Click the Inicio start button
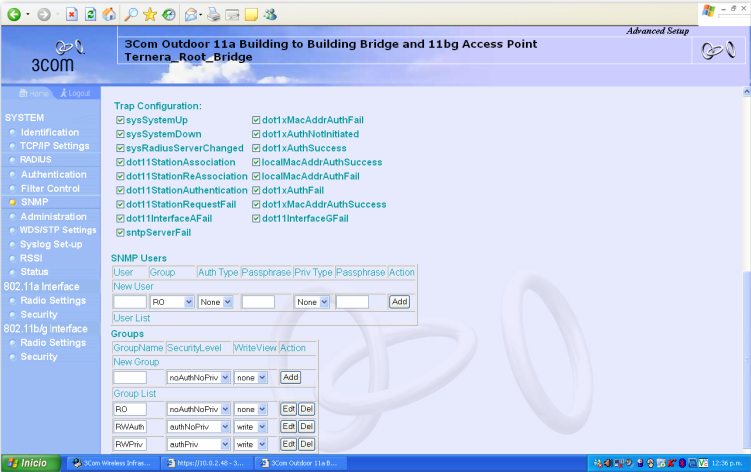Viewport: 751px width, 472px height. point(28,463)
